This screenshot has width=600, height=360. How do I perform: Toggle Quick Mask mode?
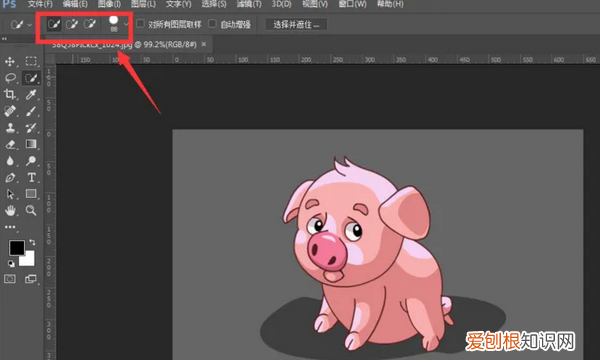(x=10, y=279)
